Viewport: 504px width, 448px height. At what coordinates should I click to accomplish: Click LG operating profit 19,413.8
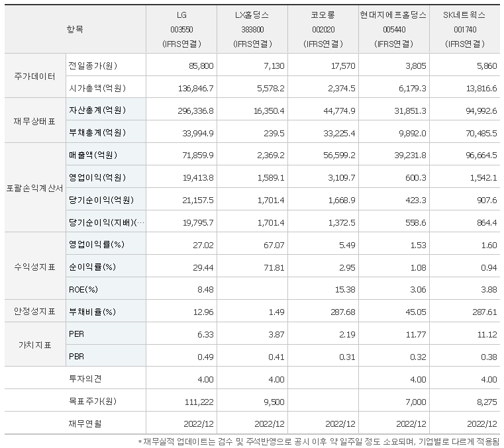coord(198,177)
